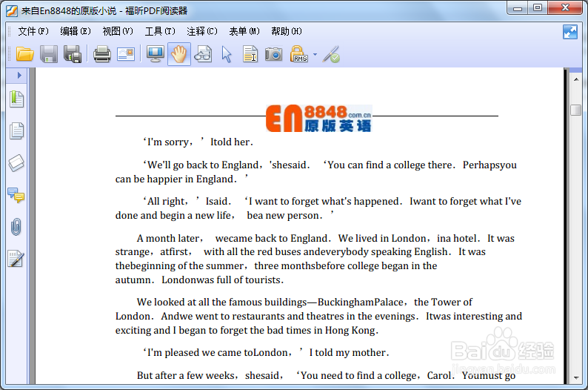The image size is (588, 390).
Task: Open the 表单(M) menu
Action: (x=244, y=32)
